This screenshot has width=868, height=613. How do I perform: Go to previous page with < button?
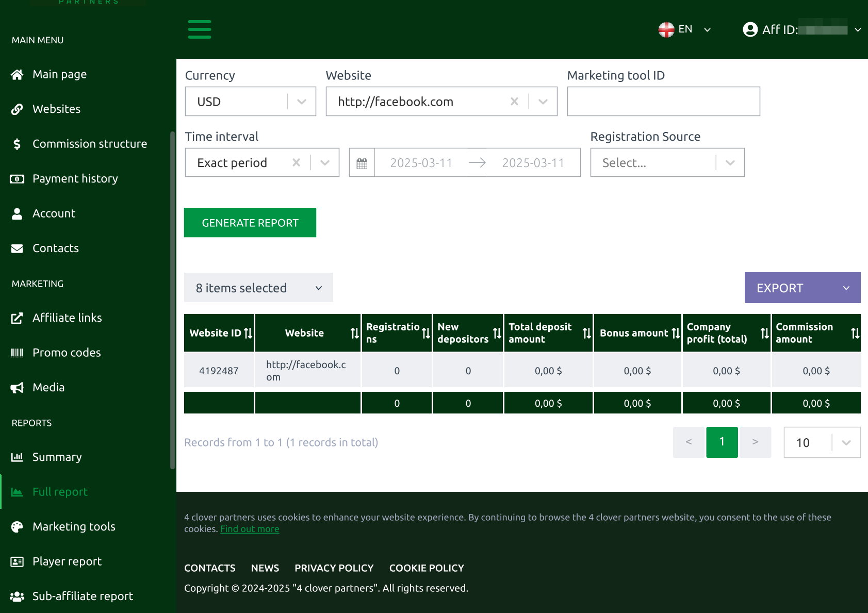(x=689, y=442)
